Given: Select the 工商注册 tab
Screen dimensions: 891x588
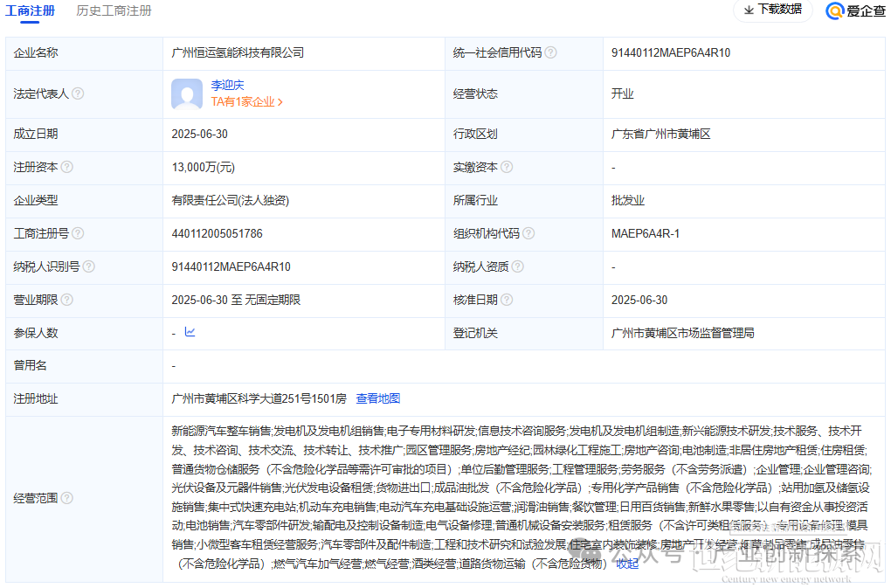Looking at the screenshot, I should coord(31,11).
